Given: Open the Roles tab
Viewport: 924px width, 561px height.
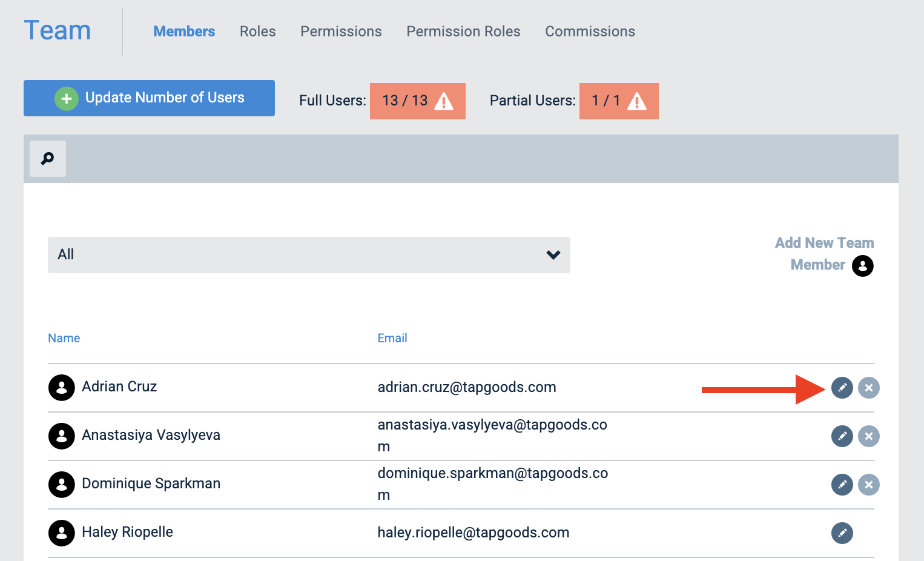Looking at the screenshot, I should coord(257,32).
